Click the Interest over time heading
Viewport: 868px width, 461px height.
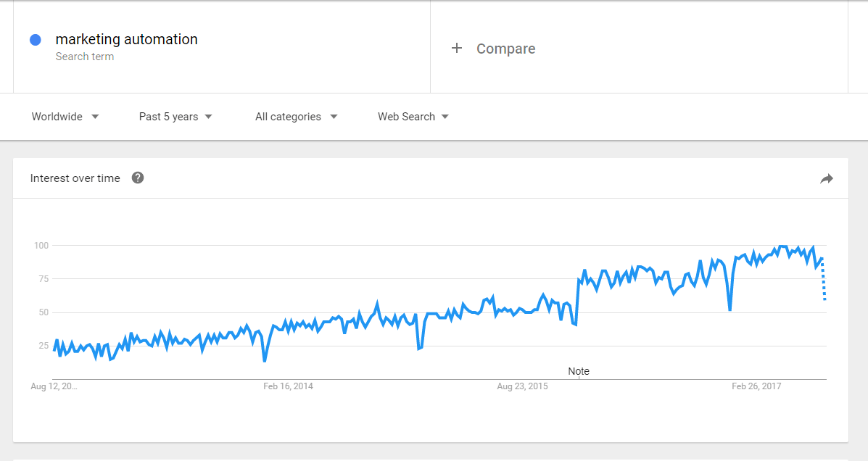75,178
